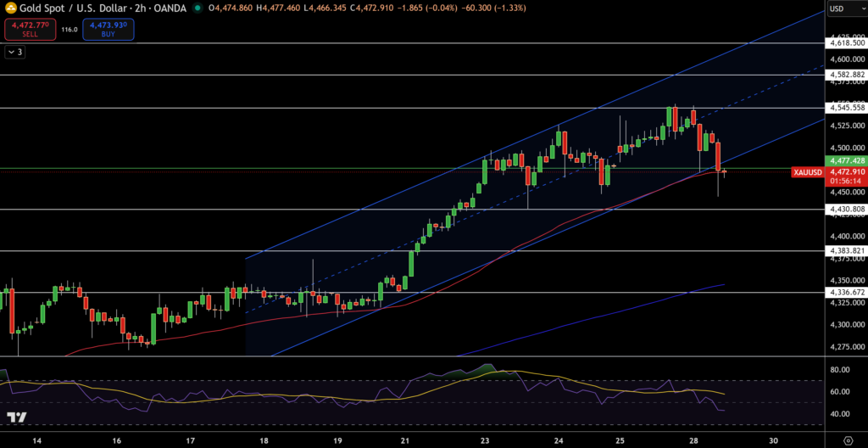Image resolution: width=868 pixels, height=448 pixels.
Task: Click the date 23 on time axis
Action: (x=485, y=441)
